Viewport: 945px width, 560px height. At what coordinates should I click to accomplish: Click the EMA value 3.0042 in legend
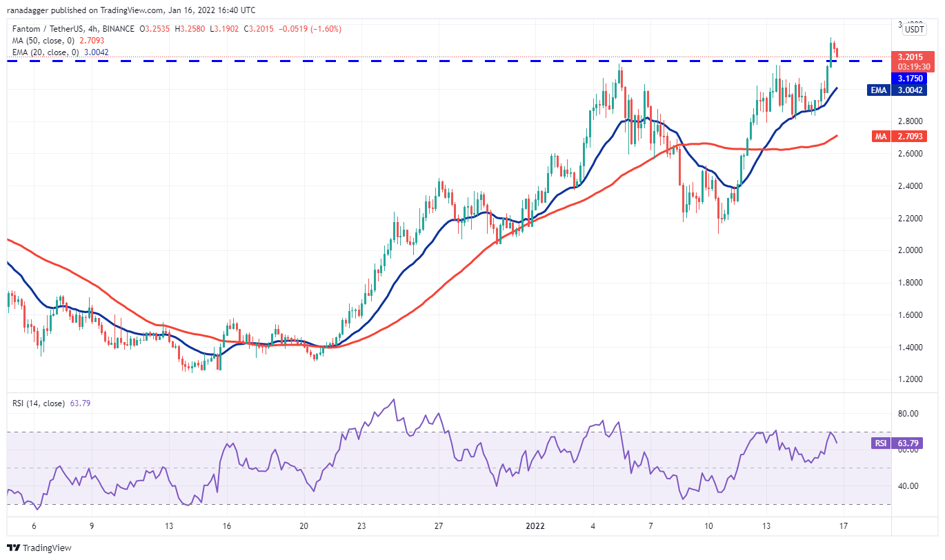click(94, 52)
